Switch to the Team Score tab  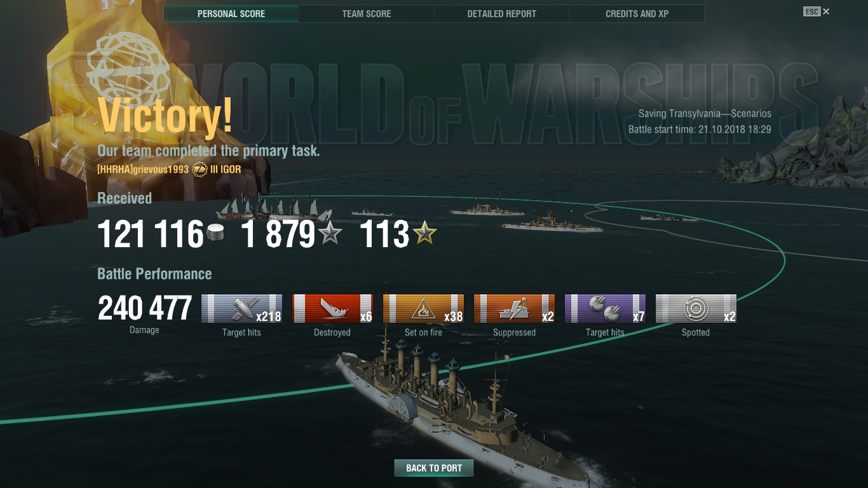367,14
